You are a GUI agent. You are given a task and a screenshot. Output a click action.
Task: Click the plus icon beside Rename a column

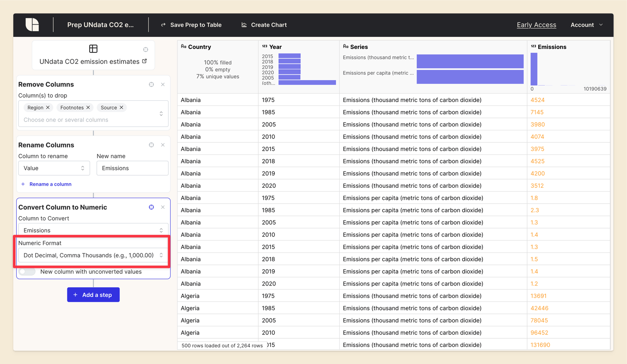[23, 184]
